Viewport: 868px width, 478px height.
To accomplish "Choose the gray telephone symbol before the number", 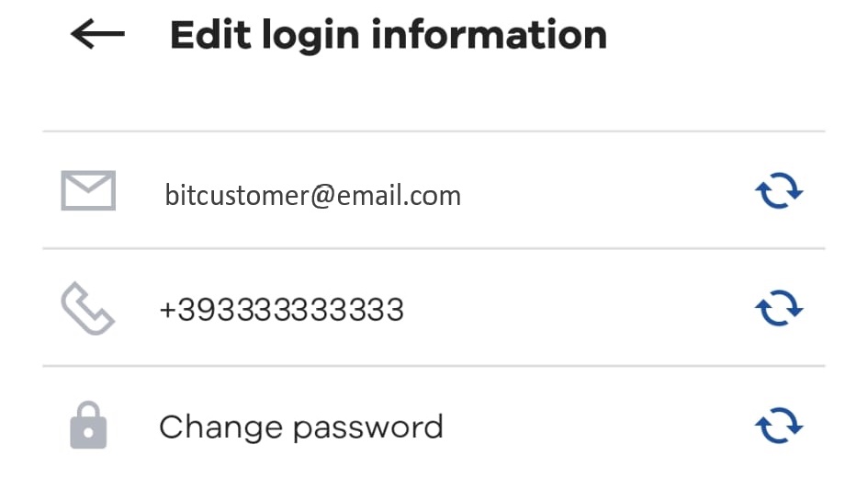I will (x=87, y=309).
